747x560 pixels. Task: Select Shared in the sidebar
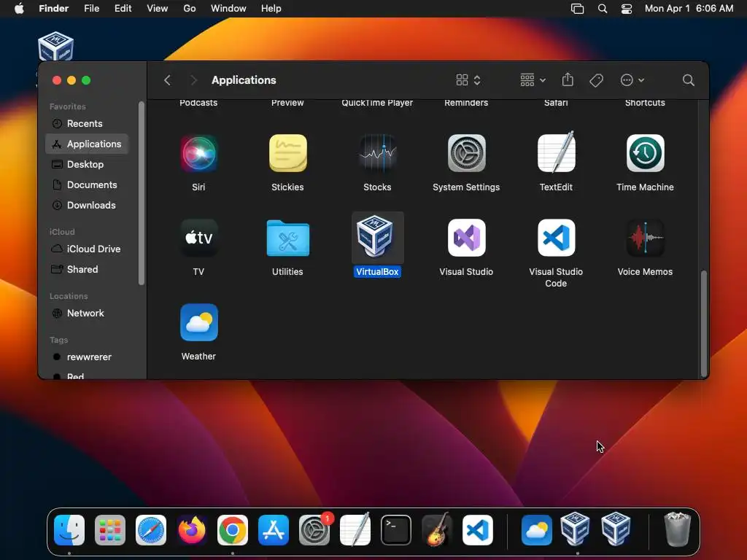(x=88, y=270)
